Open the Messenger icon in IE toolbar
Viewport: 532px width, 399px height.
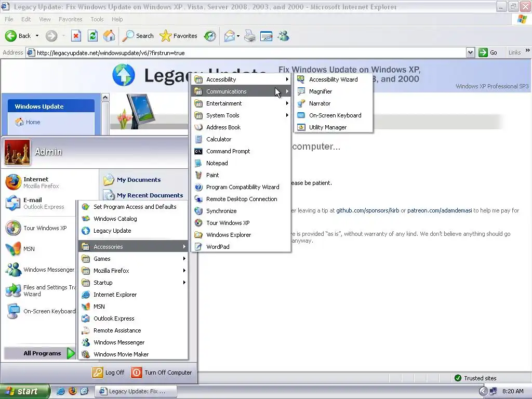pyautogui.click(x=283, y=36)
